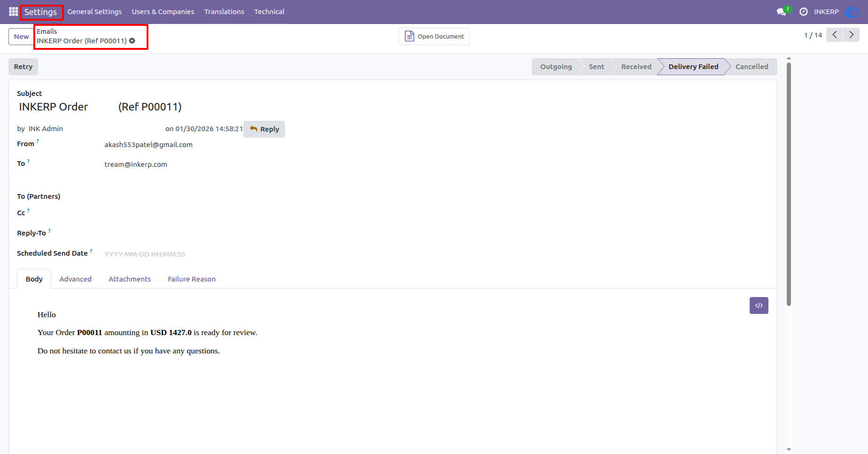Click the Open Document button

(x=434, y=36)
